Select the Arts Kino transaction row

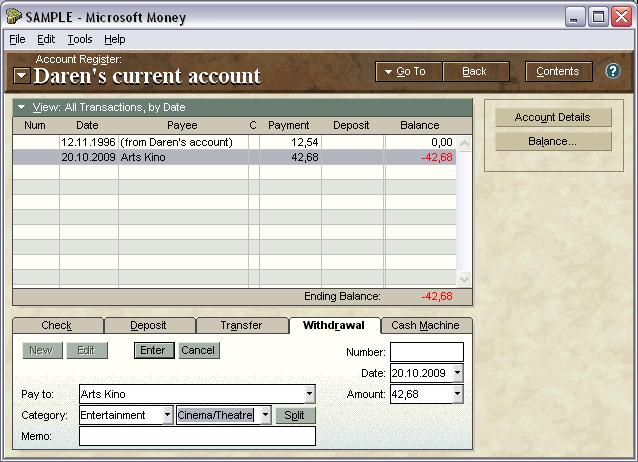(234, 157)
